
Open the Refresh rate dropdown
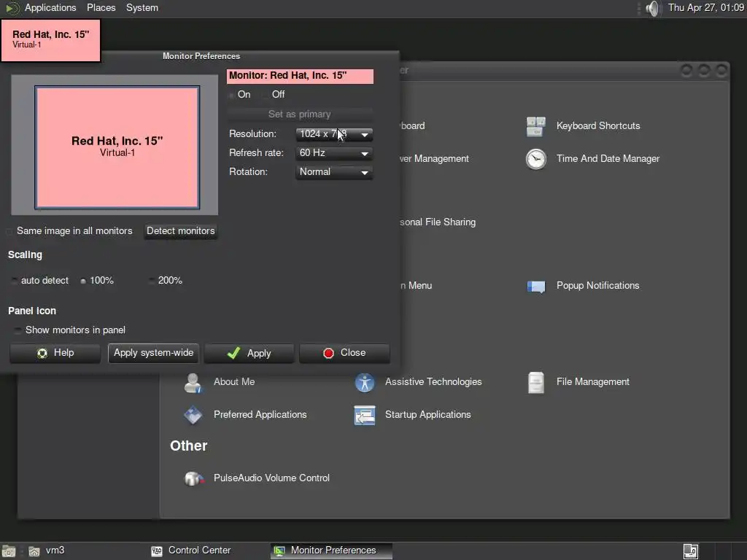point(334,153)
